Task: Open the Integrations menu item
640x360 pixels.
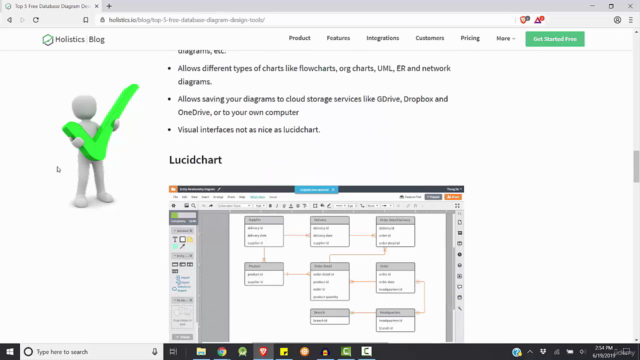Action: (383, 38)
